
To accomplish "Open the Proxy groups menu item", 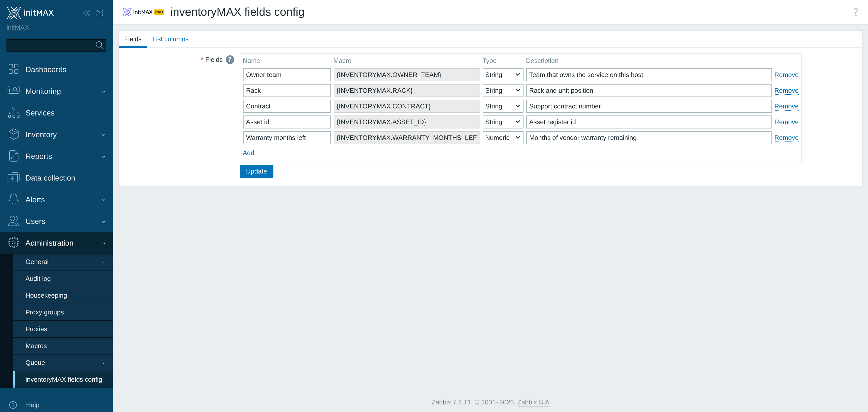I will [63, 312].
